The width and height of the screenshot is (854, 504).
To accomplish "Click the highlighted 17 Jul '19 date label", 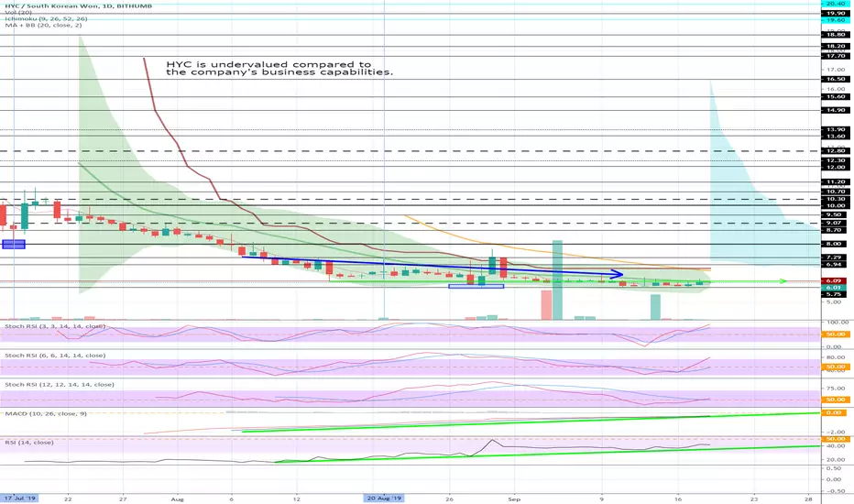I will 19,498.
